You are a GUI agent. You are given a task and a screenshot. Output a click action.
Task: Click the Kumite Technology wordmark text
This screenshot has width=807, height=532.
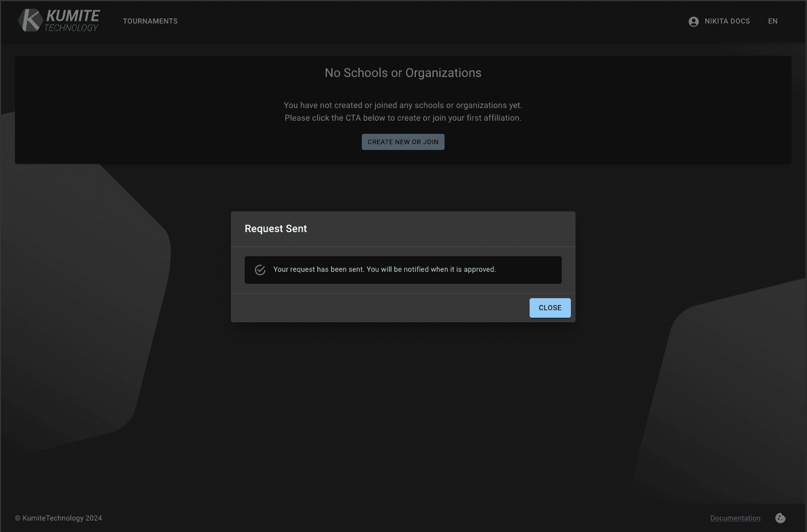(72, 21)
